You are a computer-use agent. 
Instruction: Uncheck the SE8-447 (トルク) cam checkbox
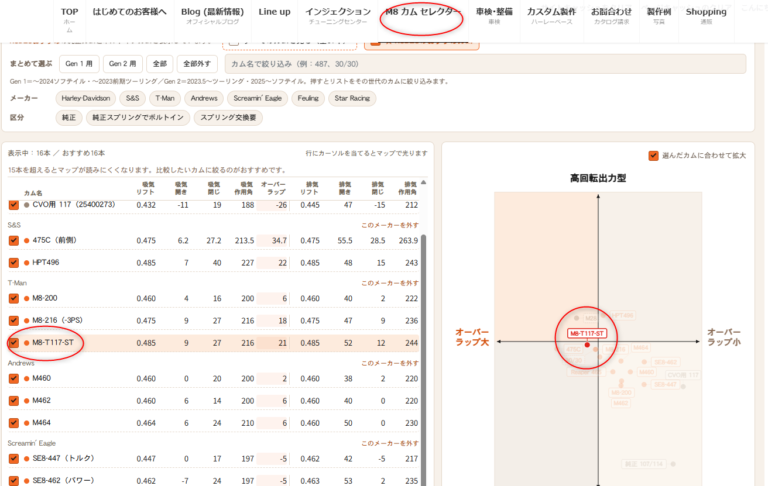pos(14,459)
